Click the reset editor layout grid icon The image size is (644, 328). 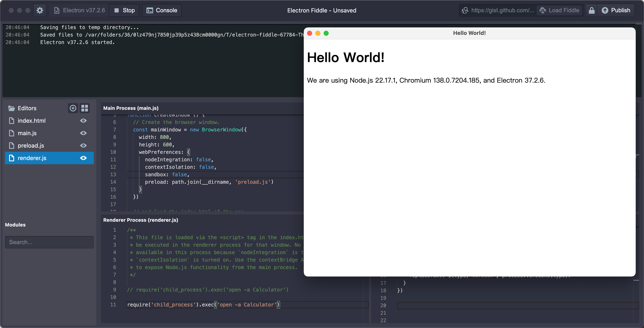coord(84,108)
